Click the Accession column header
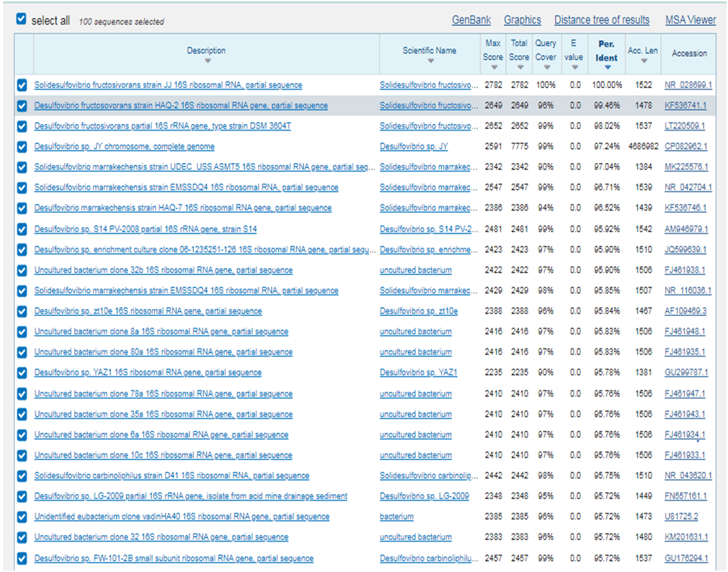The height and width of the screenshot is (572, 728). pos(689,53)
